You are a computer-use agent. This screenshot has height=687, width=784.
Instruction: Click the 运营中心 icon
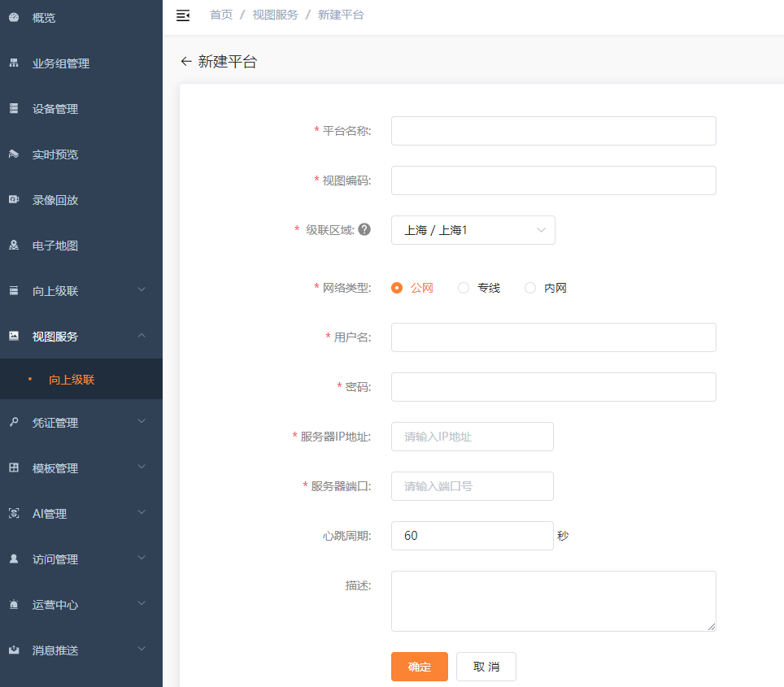[x=14, y=604]
